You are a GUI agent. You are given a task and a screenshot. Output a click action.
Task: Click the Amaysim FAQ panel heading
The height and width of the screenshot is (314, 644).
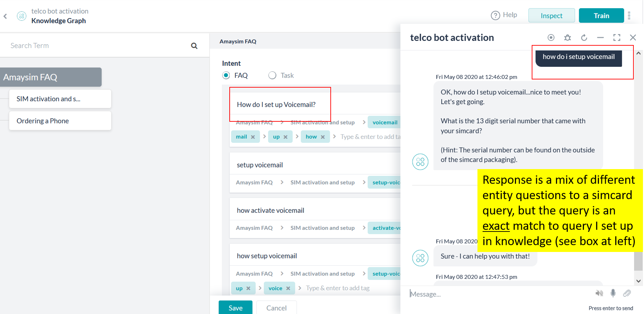[x=238, y=42]
